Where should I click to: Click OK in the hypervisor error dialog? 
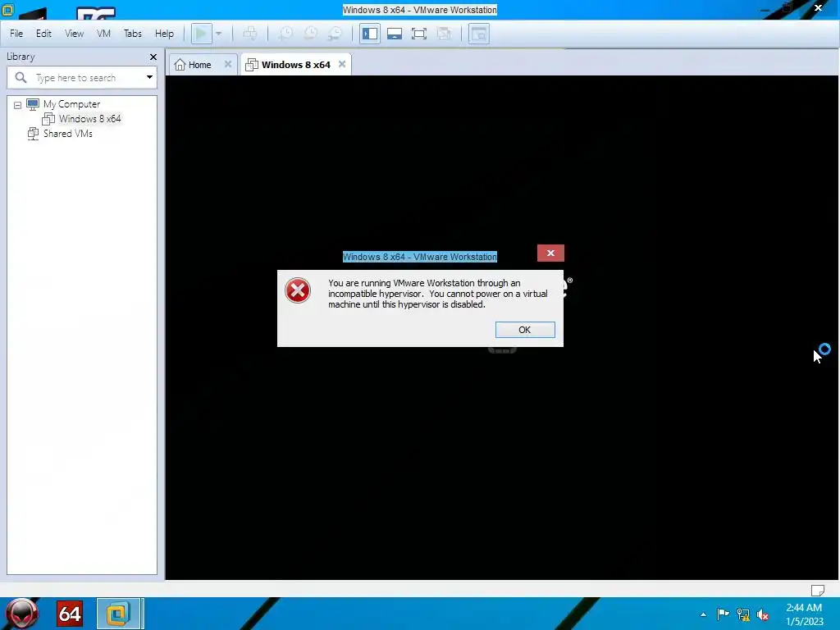pos(525,330)
